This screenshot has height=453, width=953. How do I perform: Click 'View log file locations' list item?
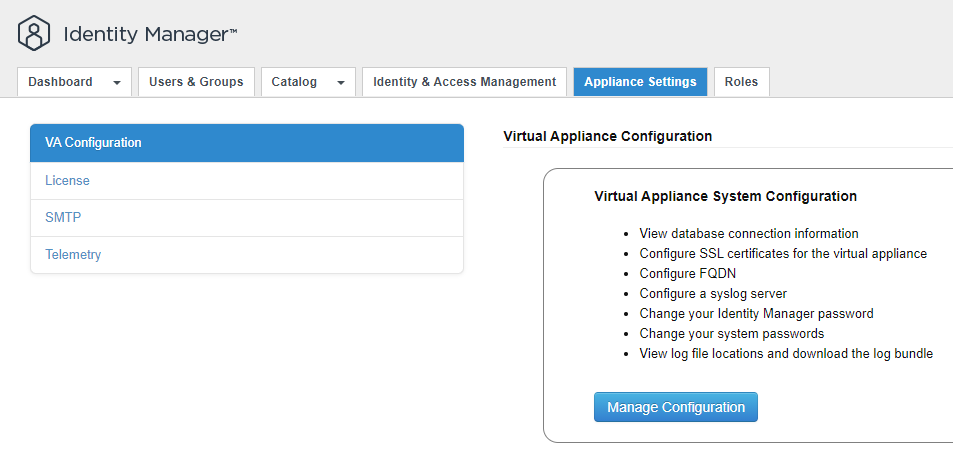coord(786,354)
